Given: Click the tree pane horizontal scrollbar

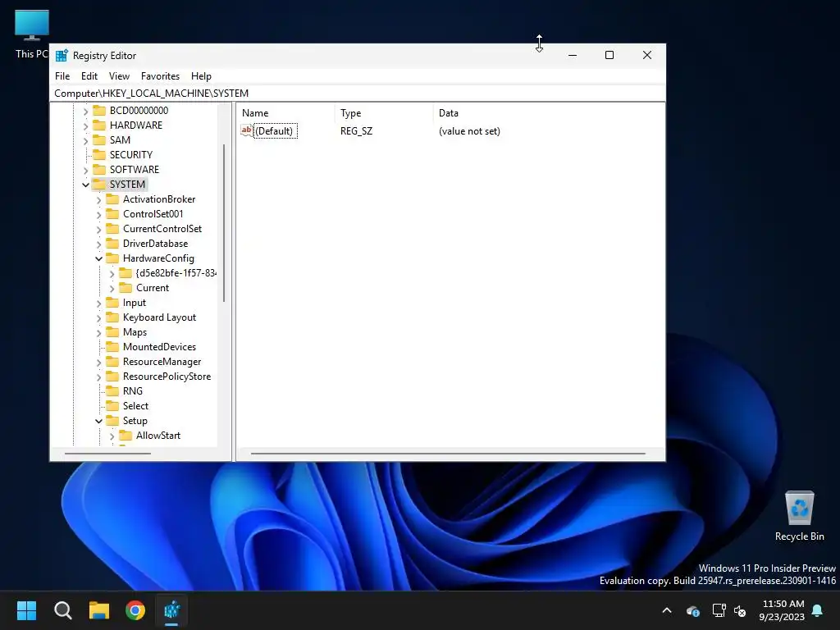Looking at the screenshot, I should (x=107, y=454).
